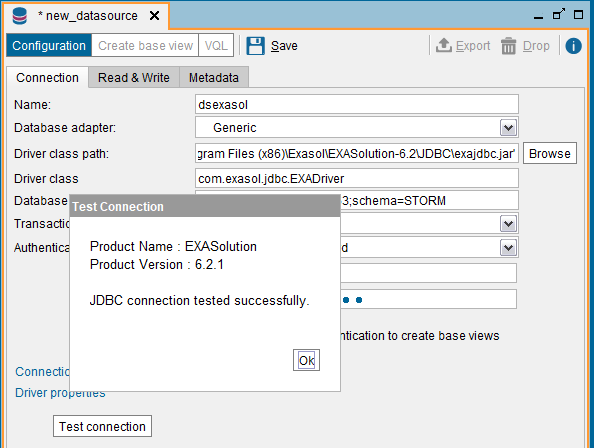Screen dimensions: 594x448
Task: Expand the Transaction isolation dropdown arrow
Action: (508, 224)
